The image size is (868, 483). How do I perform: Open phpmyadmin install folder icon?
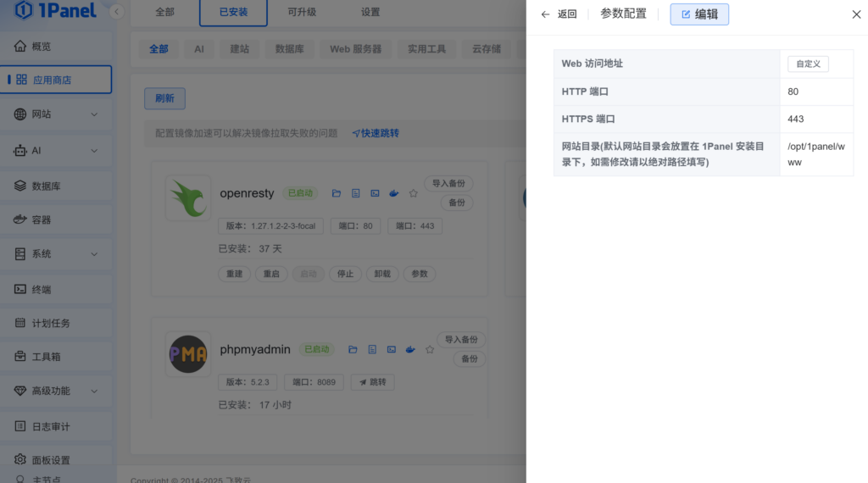tap(353, 350)
